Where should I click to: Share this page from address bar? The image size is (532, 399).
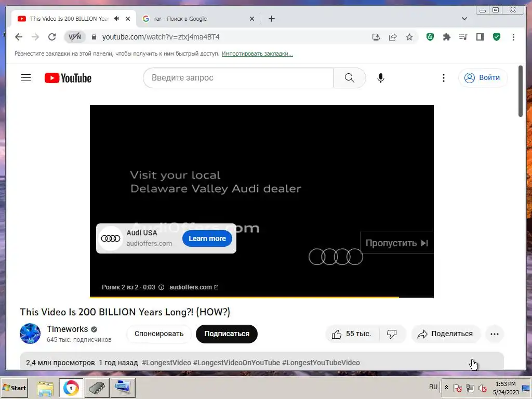point(393,37)
